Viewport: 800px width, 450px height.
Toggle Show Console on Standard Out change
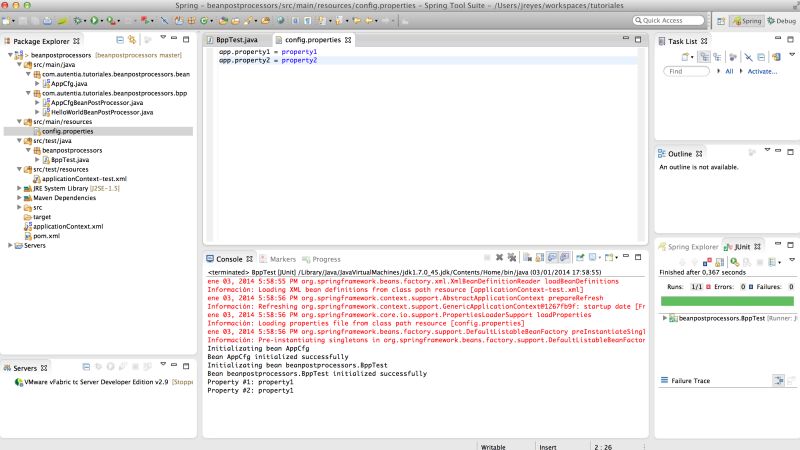(553, 258)
